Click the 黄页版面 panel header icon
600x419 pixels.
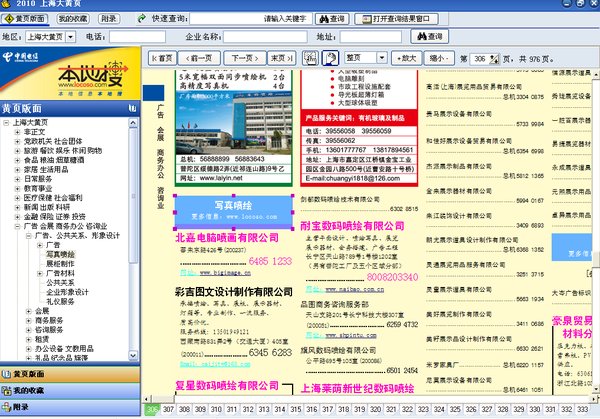pyautogui.click(x=132, y=108)
